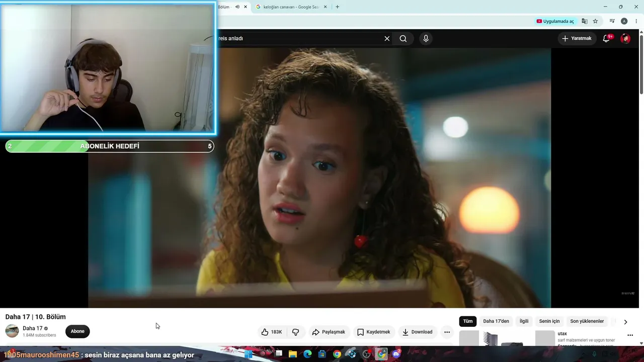Open OBS Studio from the taskbar

[366, 354]
